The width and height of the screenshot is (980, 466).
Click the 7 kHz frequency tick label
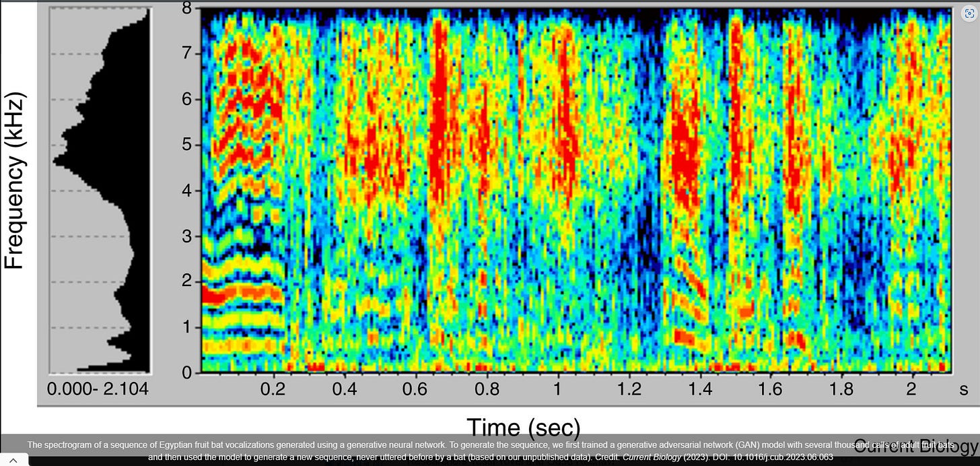tap(188, 53)
